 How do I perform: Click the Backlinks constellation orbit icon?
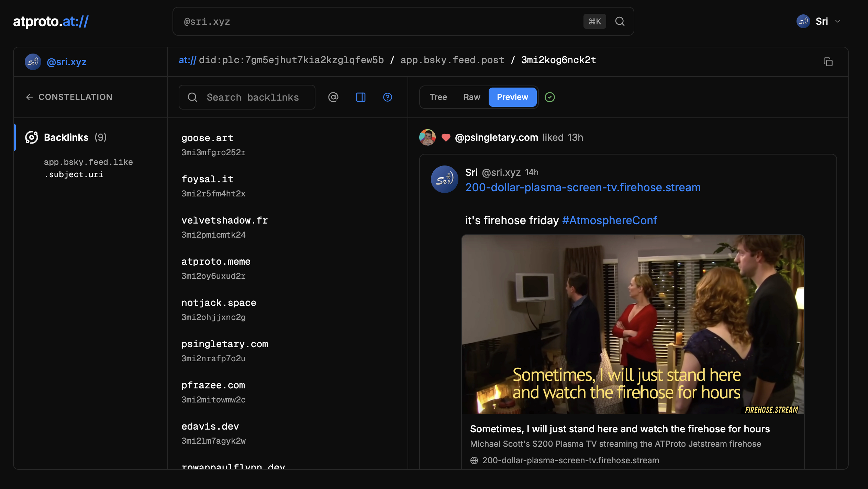[32, 137]
